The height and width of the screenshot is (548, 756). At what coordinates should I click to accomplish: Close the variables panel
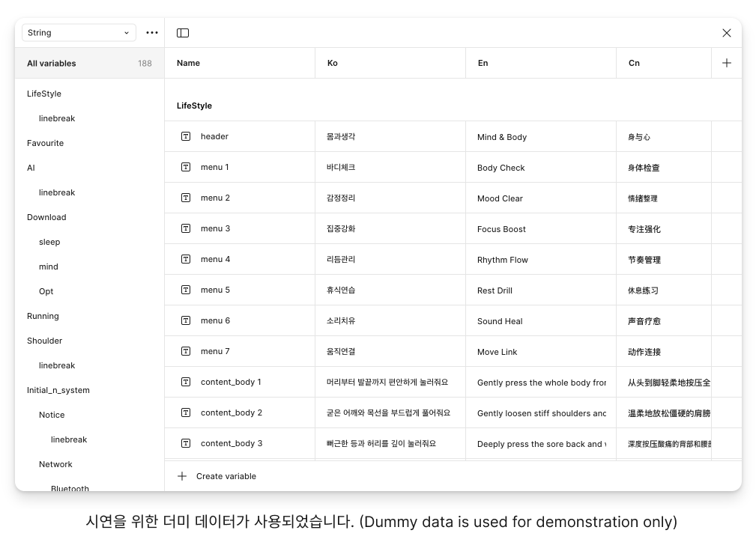click(x=726, y=33)
